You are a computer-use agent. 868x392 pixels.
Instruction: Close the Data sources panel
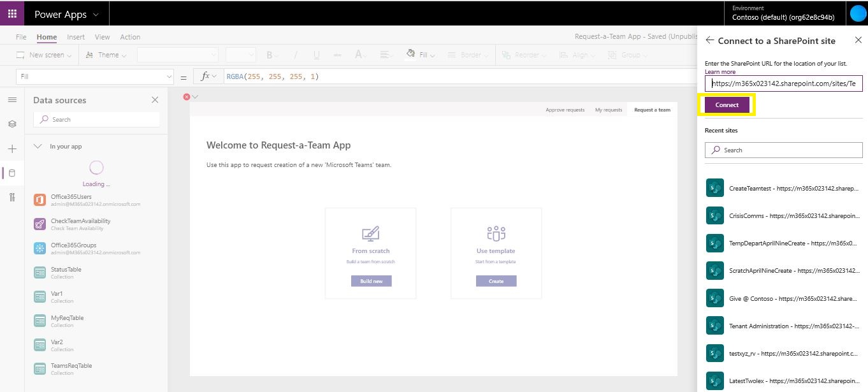pos(155,100)
